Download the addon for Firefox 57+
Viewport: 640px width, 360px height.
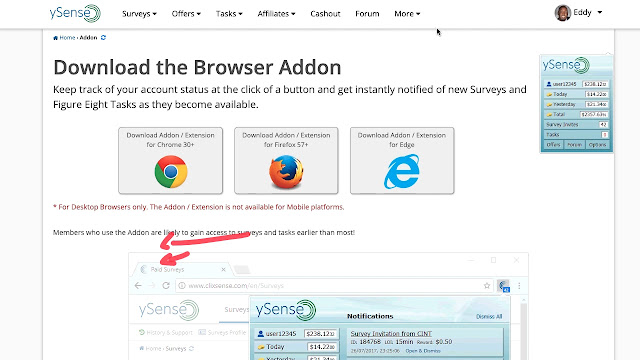tap(286, 161)
